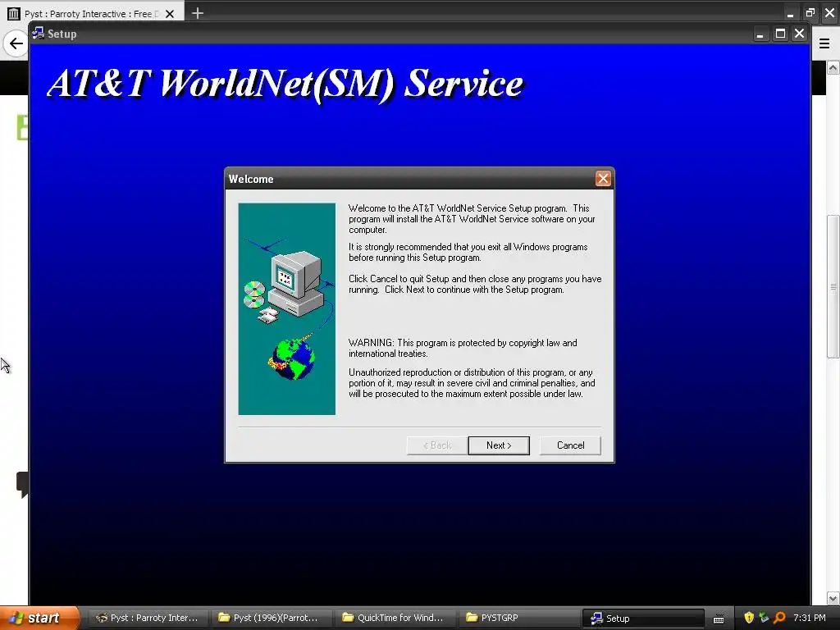Select the Pyst : Parroty Interactive browser tab
The image size is (840, 630).
click(92, 13)
